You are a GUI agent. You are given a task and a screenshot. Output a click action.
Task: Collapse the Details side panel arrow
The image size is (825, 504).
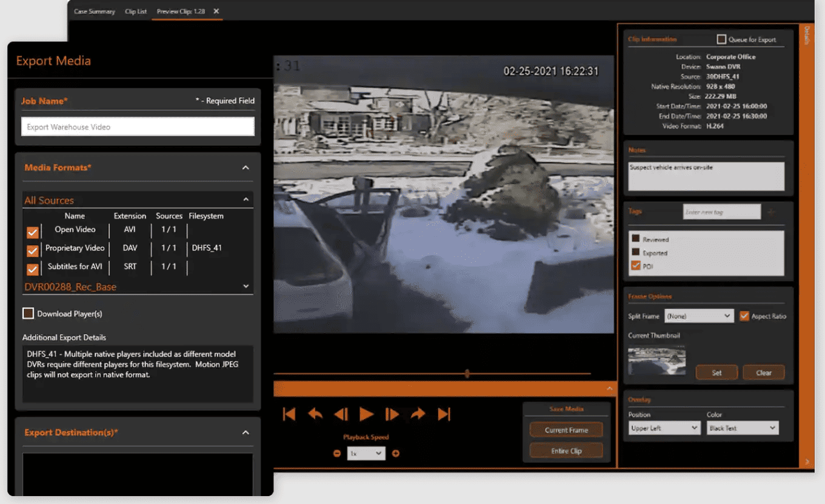(807, 462)
